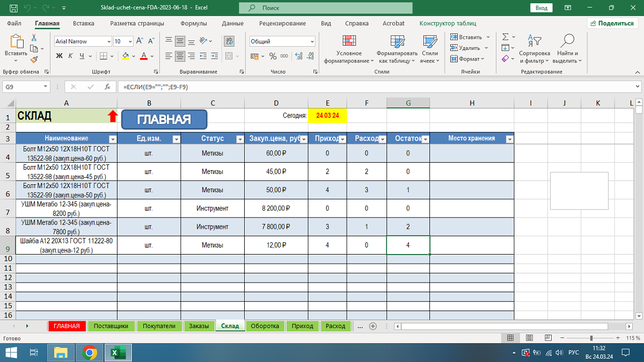Image resolution: width=644 pixels, height=362 pixels.
Task: Toggle Wrap Text button
Action: coord(230,41)
